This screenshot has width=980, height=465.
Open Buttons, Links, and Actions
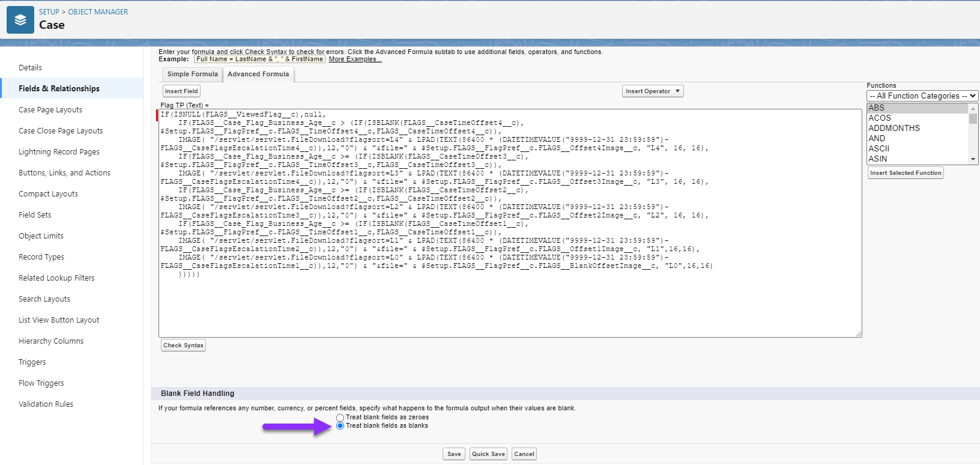click(x=64, y=173)
